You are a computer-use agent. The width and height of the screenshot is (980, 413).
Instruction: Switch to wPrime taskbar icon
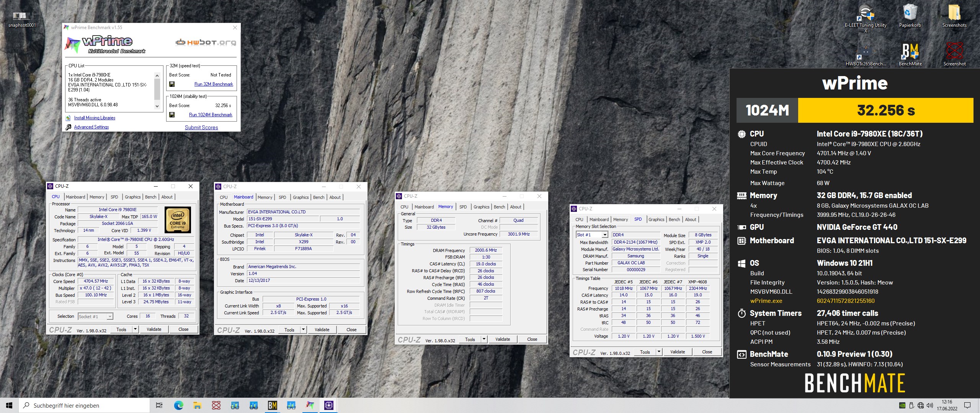coord(310,405)
